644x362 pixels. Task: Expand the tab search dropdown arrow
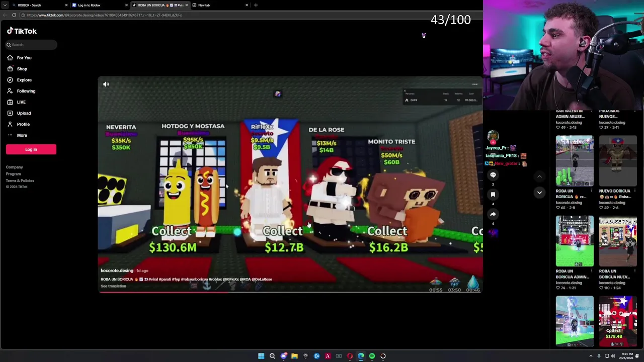5,5
